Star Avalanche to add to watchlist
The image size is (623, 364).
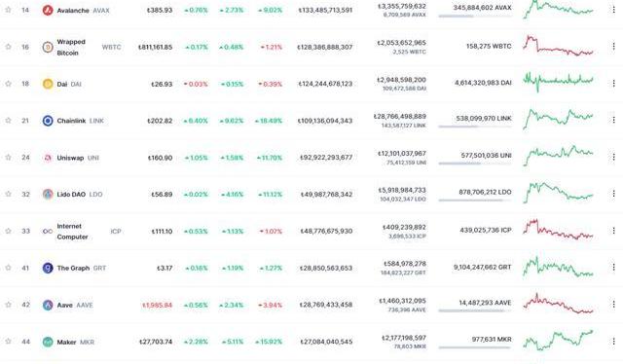8,10
